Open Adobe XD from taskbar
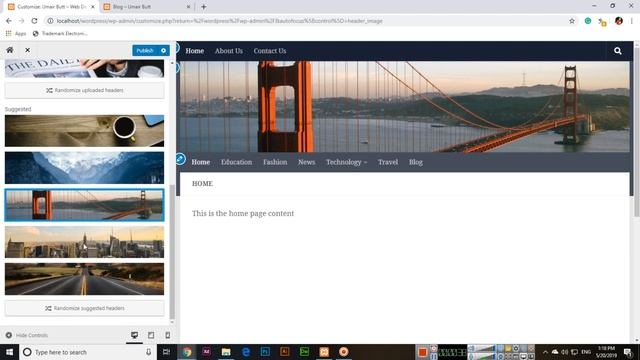This screenshot has height=360, width=640. pyautogui.click(x=207, y=352)
